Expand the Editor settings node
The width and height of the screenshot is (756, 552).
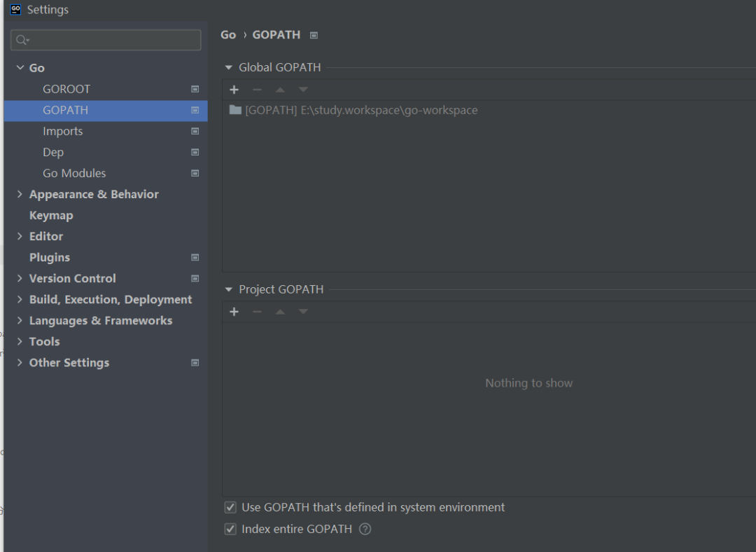(x=20, y=236)
